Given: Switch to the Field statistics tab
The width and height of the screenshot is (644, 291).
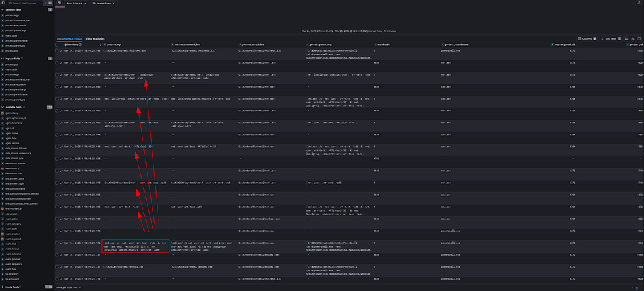Looking at the screenshot, I should click(96, 38).
